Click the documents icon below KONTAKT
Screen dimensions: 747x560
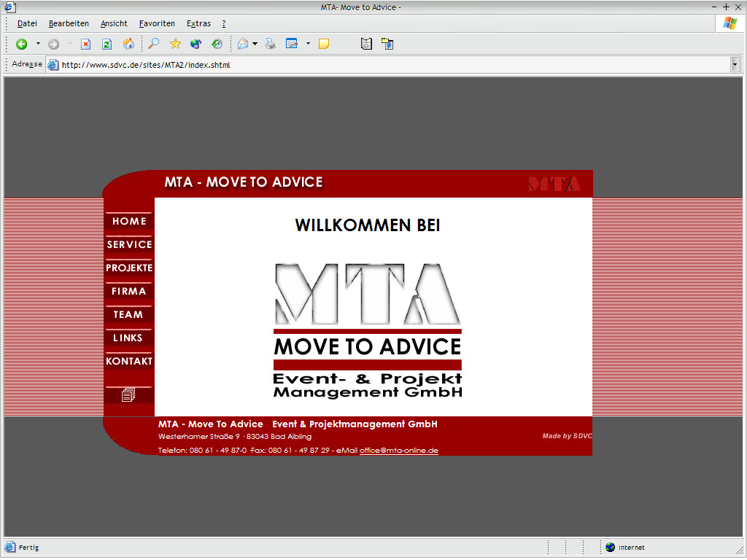128,394
